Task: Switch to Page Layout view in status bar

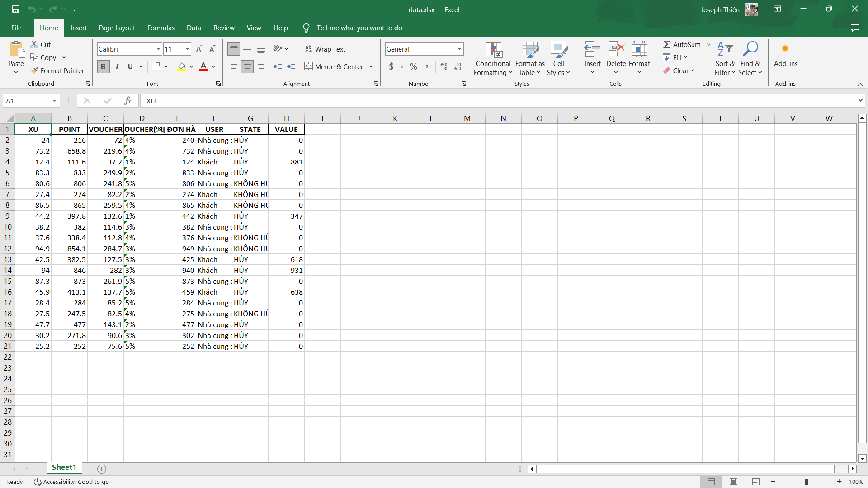Action: point(733,482)
